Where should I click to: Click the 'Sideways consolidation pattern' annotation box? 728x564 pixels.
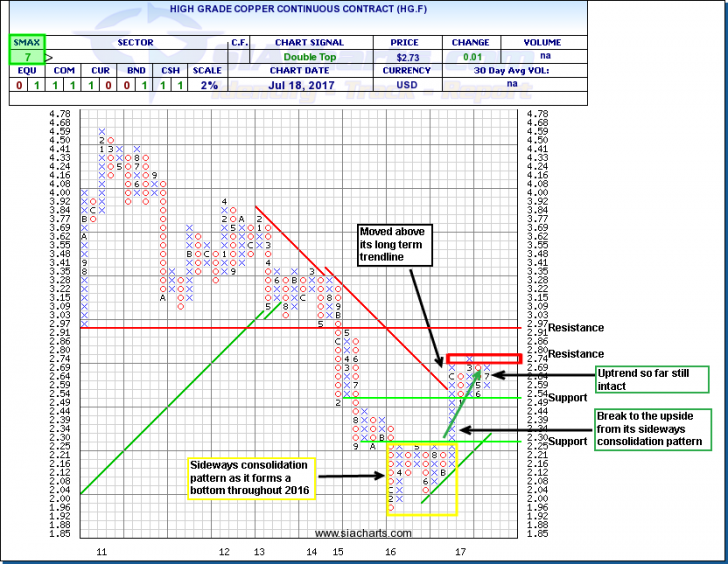(250, 478)
